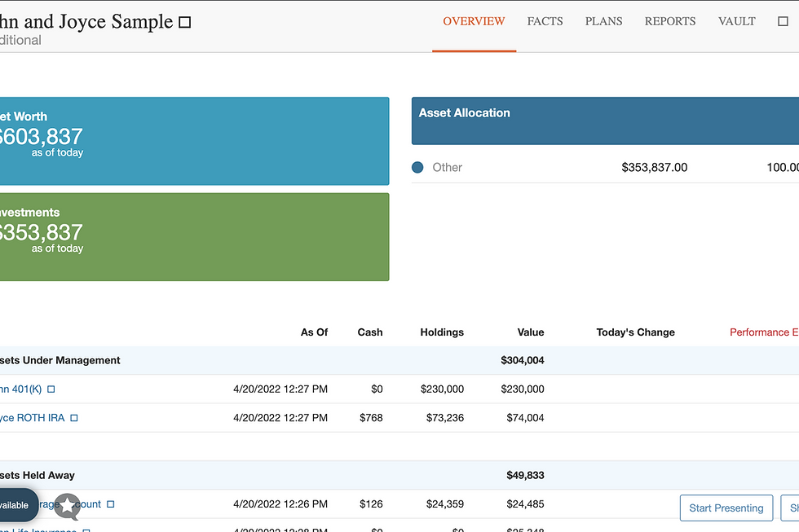This screenshot has height=532, width=799.
Task: Go to the PLANS tab
Action: pyautogui.click(x=604, y=21)
